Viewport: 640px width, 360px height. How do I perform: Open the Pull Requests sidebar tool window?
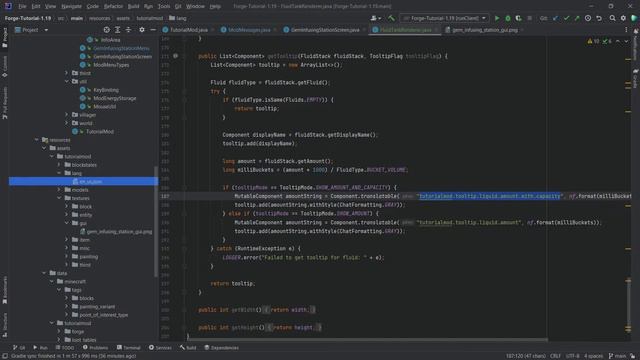[4, 103]
